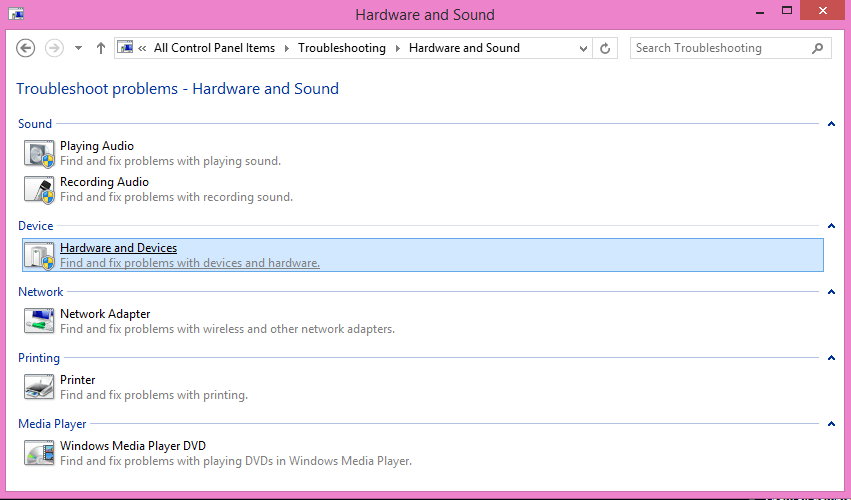Click the Hardware and Devices troubleshooter icon

click(x=39, y=256)
